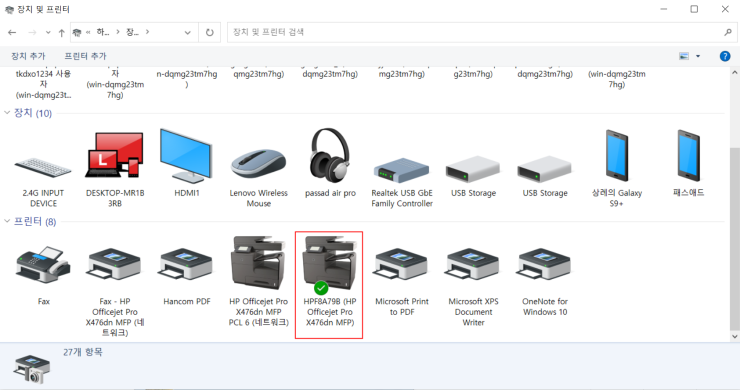Open the view options dropdown arrow
This screenshot has height=390, width=740.
[x=698, y=56]
